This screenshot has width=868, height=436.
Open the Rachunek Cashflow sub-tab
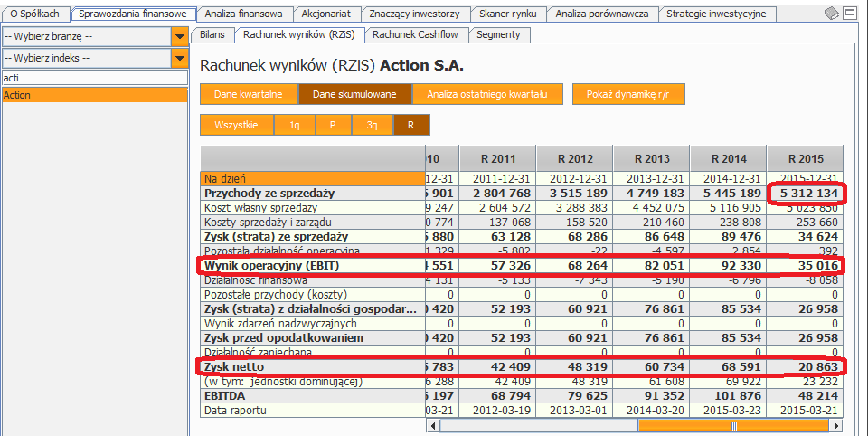coord(416,34)
